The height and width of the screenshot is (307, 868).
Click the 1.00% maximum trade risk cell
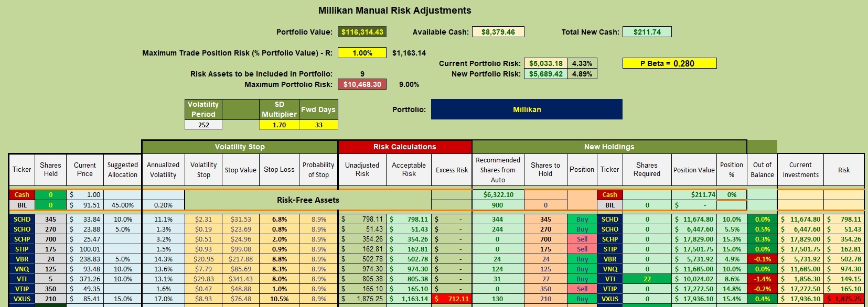point(362,53)
